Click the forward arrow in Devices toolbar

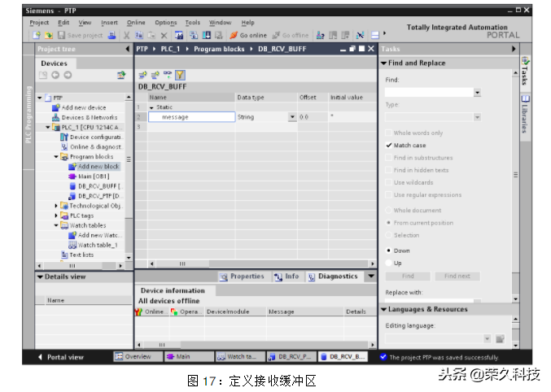pyautogui.click(x=68, y=75)
